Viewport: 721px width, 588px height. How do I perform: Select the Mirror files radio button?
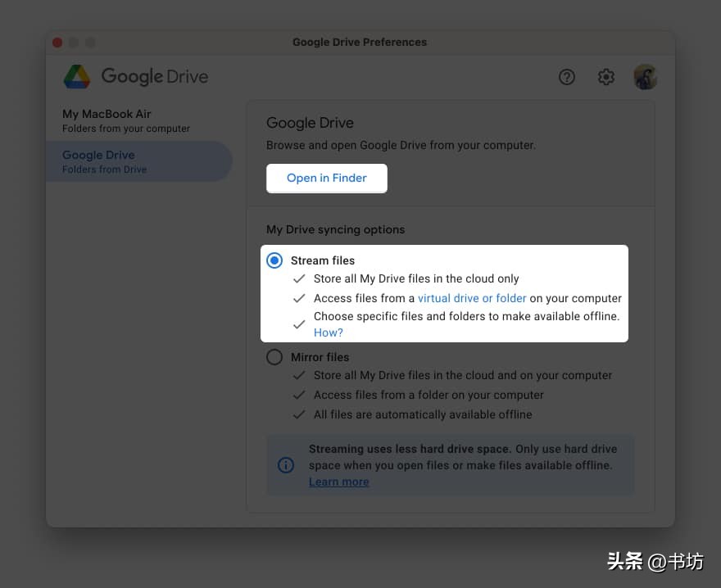click(x=274, y=357)
